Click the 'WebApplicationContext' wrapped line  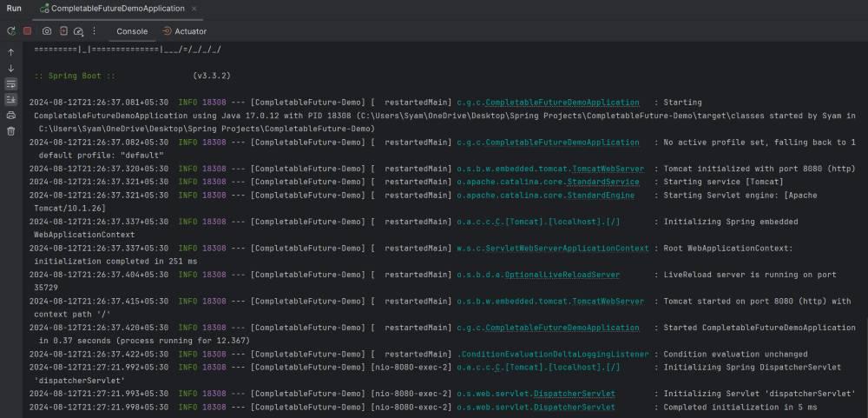(x=84, y=235)
